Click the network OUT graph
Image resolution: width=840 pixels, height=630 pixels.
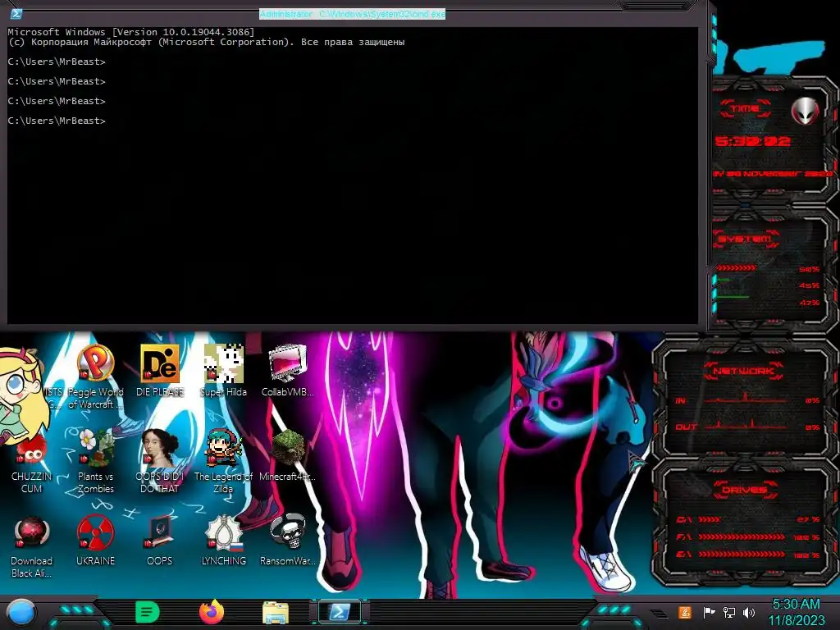click(x=745, y=426)
